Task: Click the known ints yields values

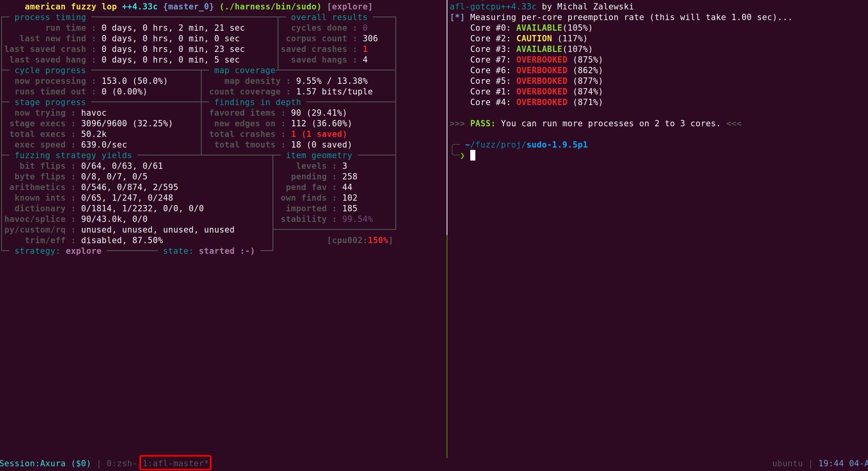Action: (127, 198)
